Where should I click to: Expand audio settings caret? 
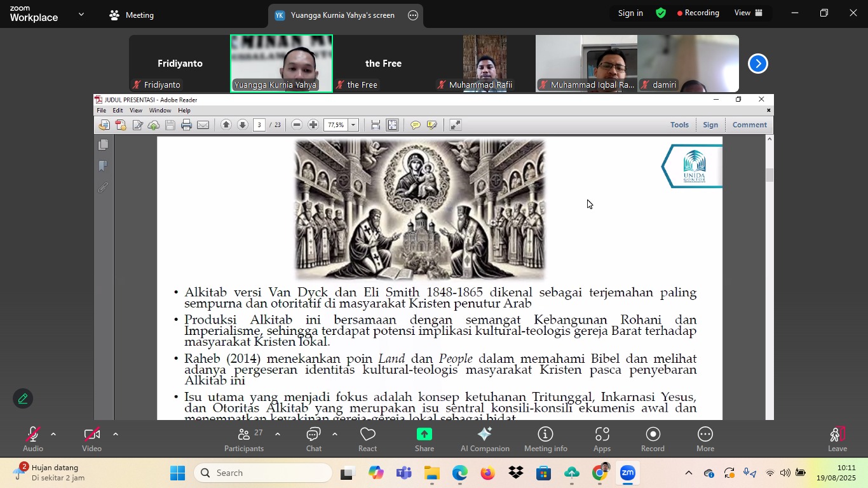click(53, 435)
